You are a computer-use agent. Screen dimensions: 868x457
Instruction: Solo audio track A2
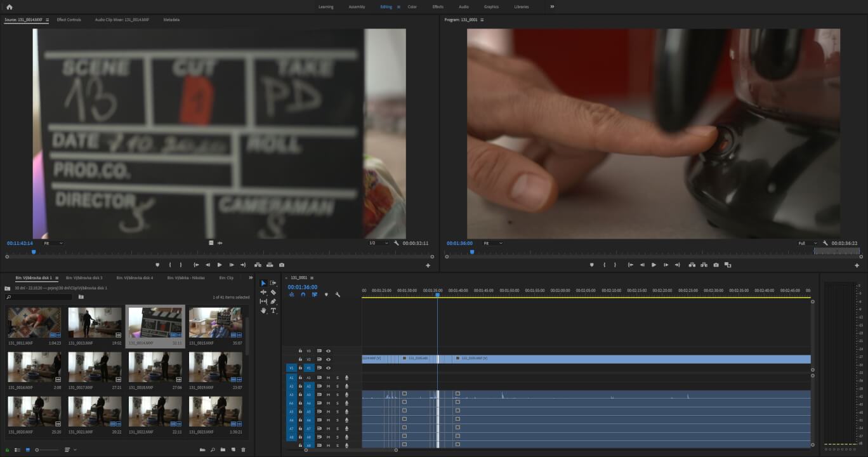pos(338,386)
